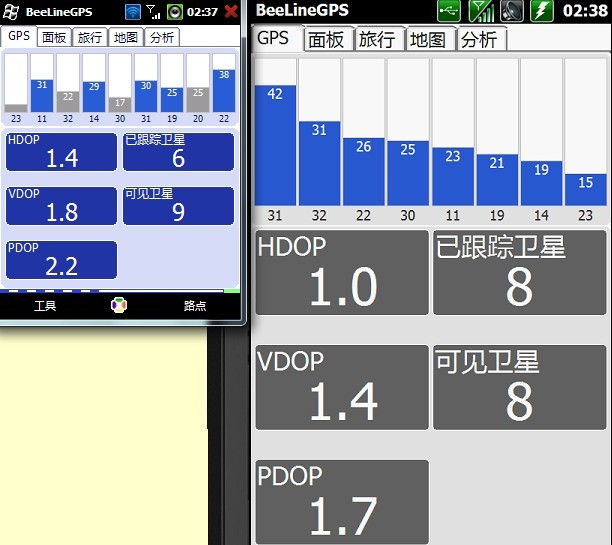
Task: Switch to 分析 tab in right window
Action: (482, 39)
